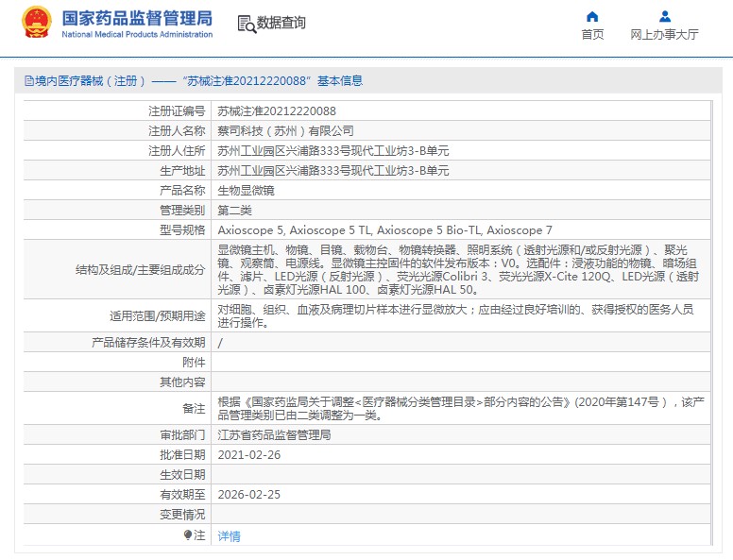Click 国家药品监督管理局 site title
733x560 pixels.
137,18
